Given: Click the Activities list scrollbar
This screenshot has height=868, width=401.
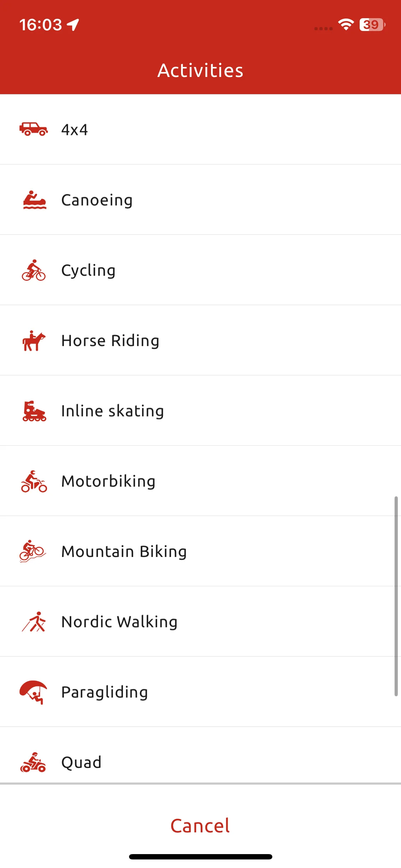Looking at the screenshot, I should point(396,596).
